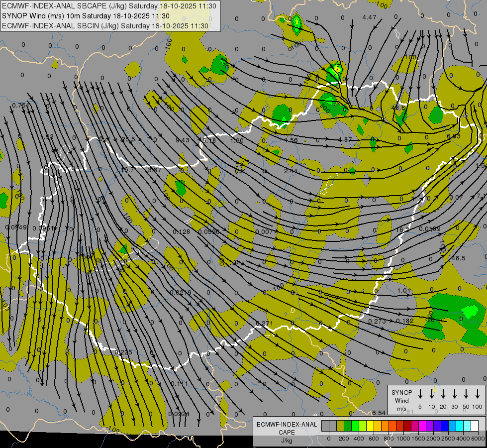
Task: Click the 6.93 value on the map
Action: coord(454,136)
